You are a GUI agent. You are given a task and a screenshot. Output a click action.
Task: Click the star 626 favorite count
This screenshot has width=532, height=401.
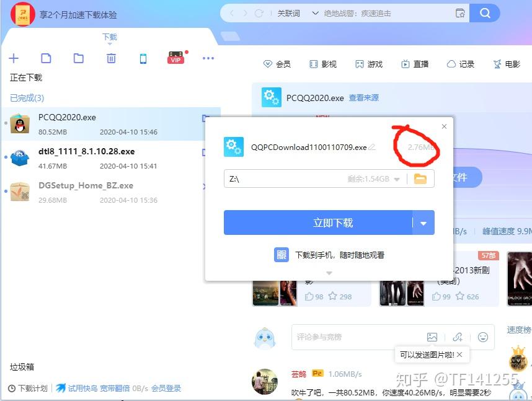tap(467, 296)
